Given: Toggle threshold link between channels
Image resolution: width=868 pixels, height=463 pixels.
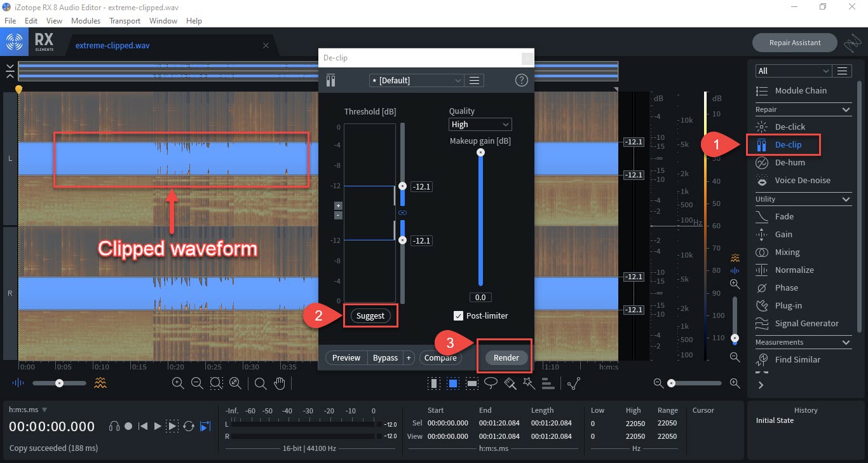Looking at the screenshot, I should [x=402, y=212].
